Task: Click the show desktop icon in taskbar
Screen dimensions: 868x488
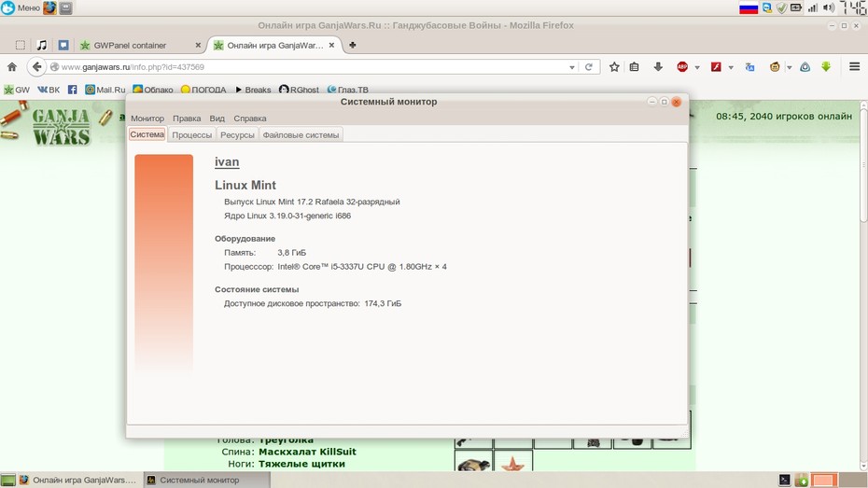Action: (7, 480)
